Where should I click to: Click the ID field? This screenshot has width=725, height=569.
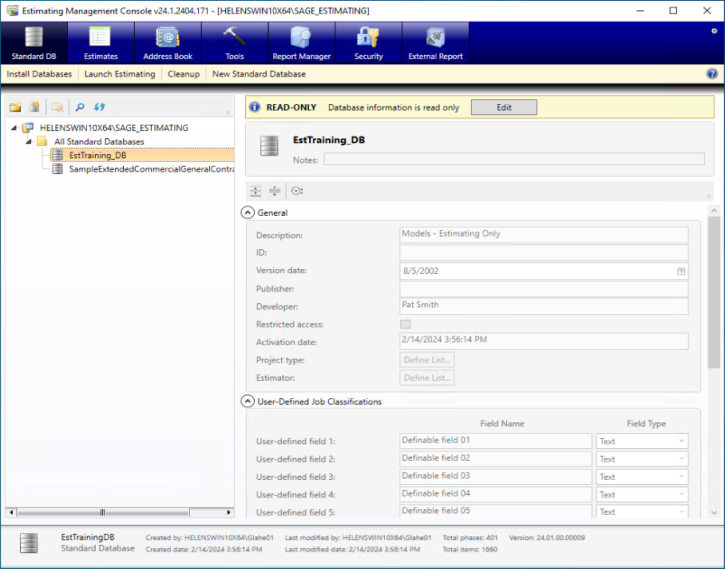tap(544, 252)
